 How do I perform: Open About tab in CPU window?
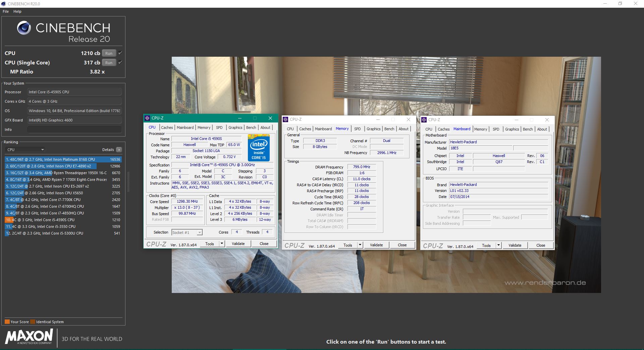pyautogui.click(x=265, y=128)
